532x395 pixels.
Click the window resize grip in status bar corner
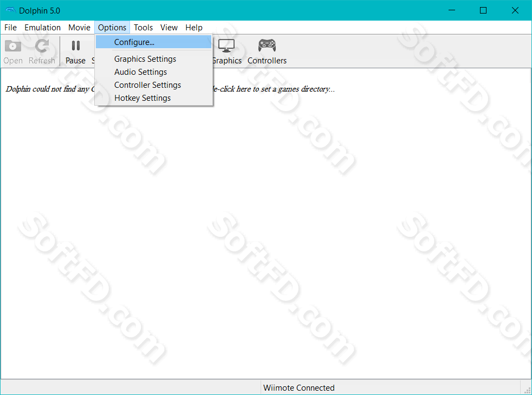tap(527, 391)
